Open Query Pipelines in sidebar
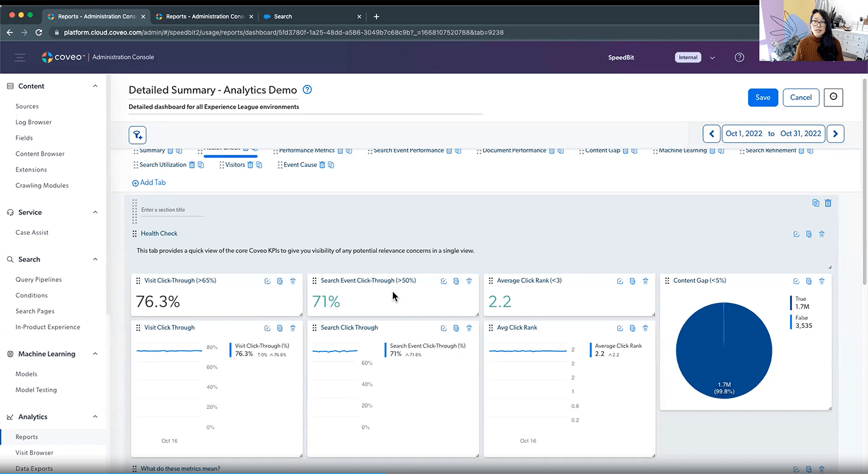 pos(39,280)
